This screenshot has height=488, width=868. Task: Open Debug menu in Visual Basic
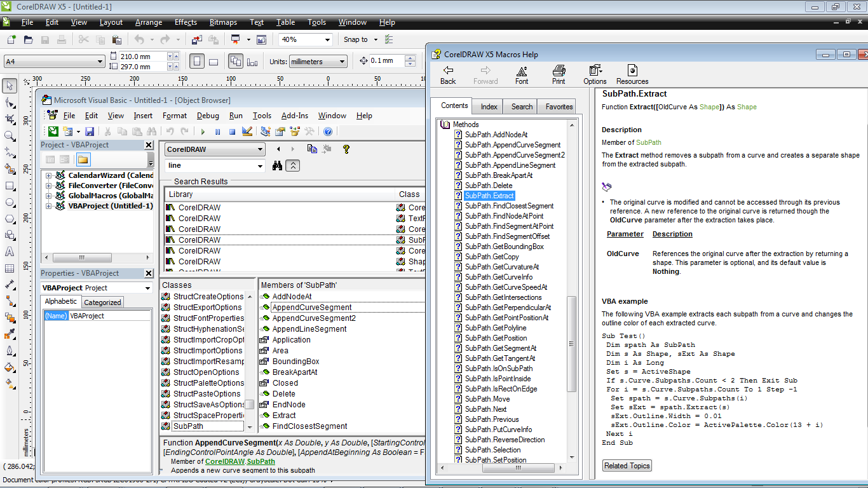pos(208,116)
